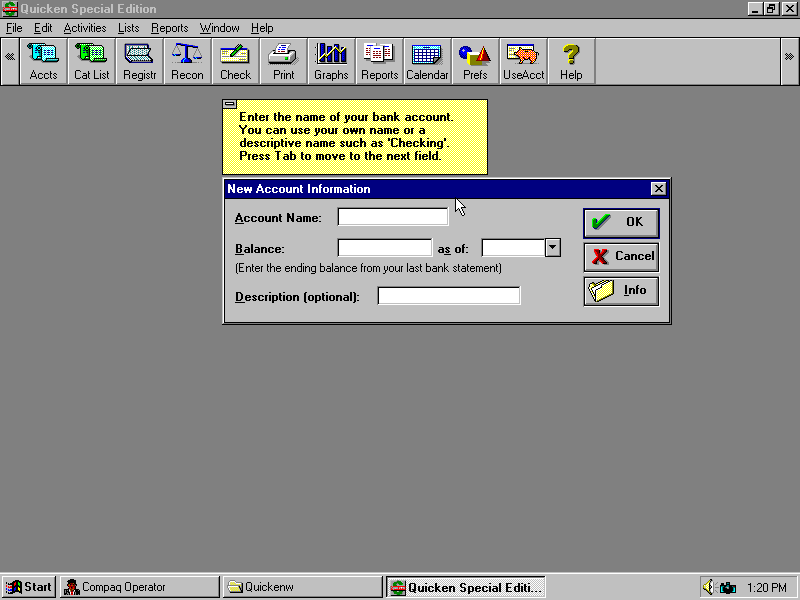Close the New Account Information dialog
This screenshot has width=800, height=600.
658,189
